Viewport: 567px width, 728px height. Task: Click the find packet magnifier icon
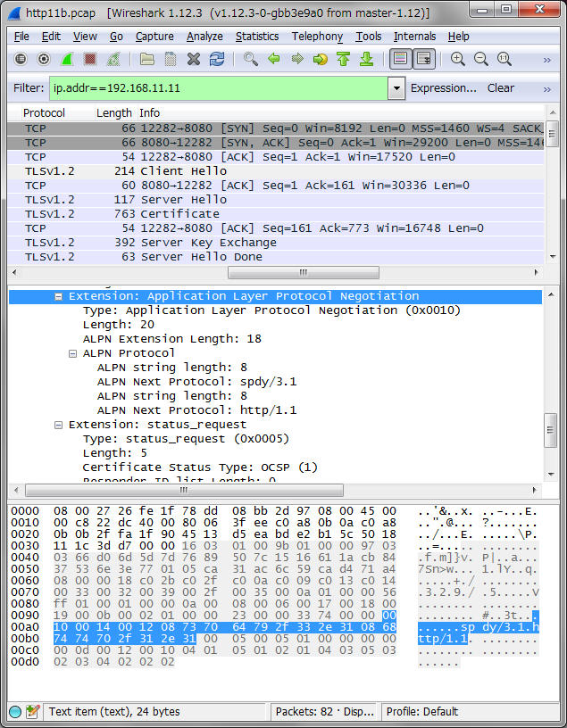tap(251, 59)
